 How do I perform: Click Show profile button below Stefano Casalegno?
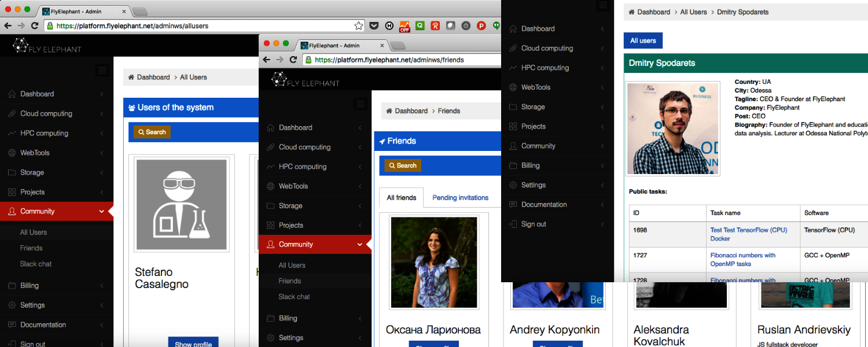193,342
